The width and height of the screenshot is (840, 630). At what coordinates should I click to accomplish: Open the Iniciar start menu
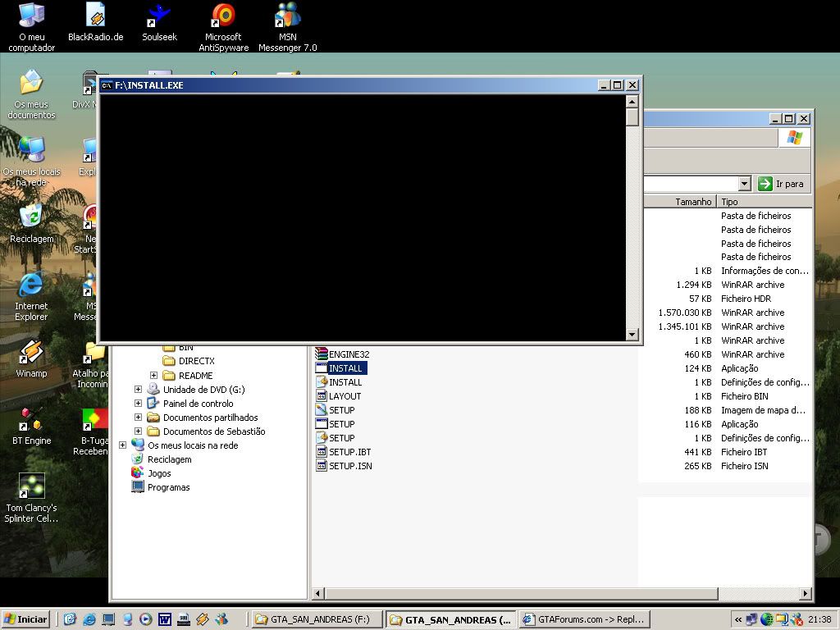[25, 619]
